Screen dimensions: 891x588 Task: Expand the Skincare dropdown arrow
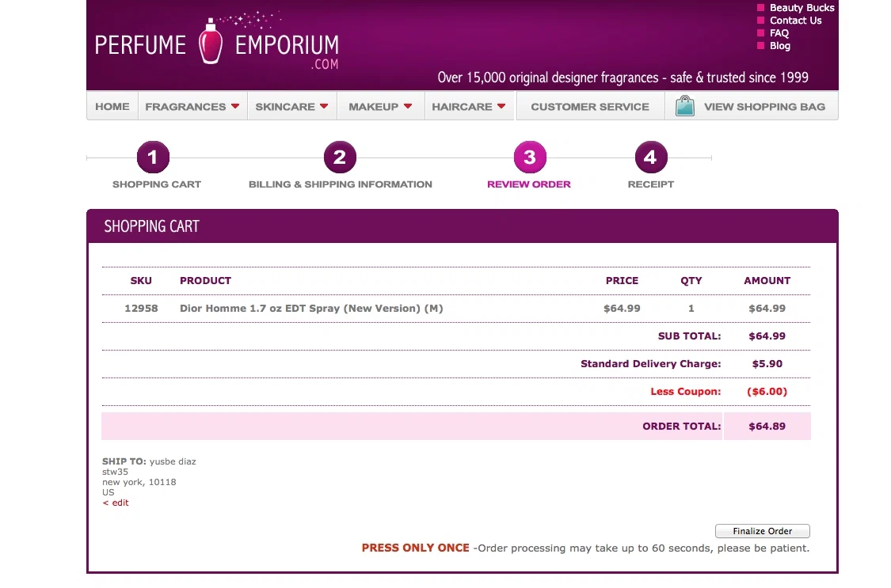(x=324, y=106)
